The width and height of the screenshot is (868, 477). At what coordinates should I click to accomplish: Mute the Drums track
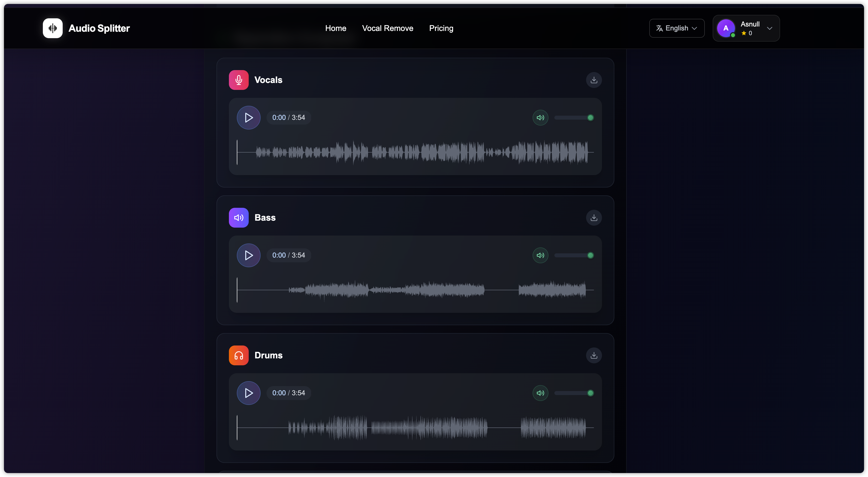click(540, 393)
